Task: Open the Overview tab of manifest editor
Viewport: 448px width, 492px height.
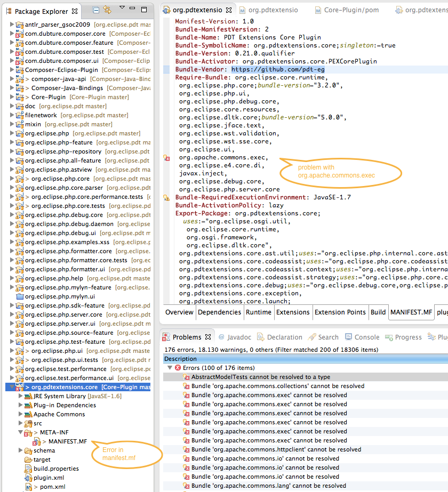Action: pos(179,312)
